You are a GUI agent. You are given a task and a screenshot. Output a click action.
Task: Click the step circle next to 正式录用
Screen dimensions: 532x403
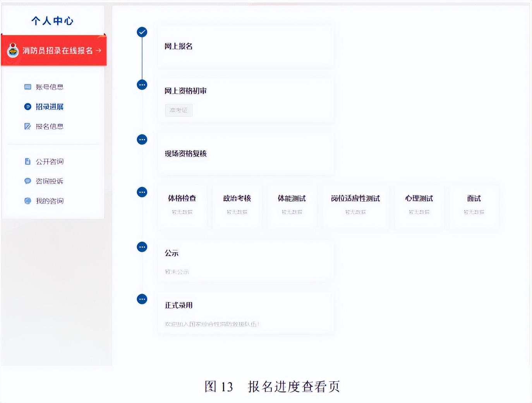142,299
